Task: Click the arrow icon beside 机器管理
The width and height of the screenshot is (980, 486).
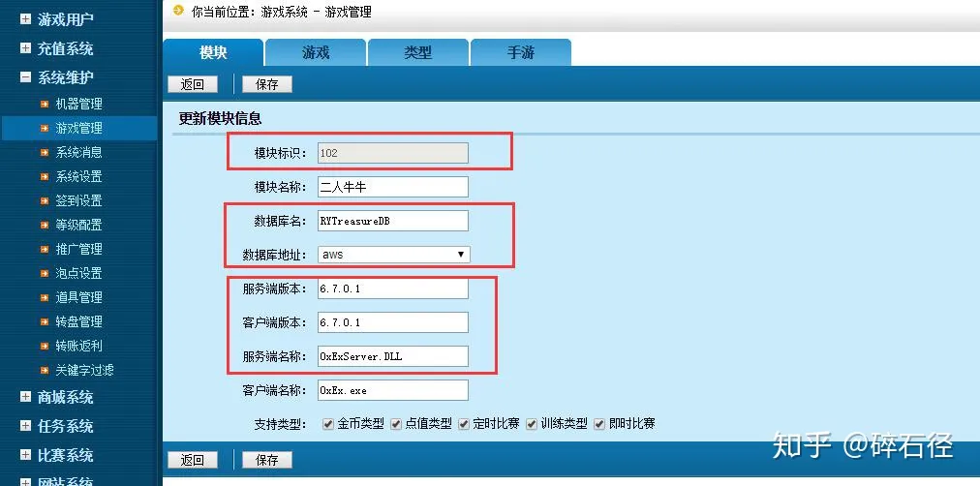Action: coord(45,104)
